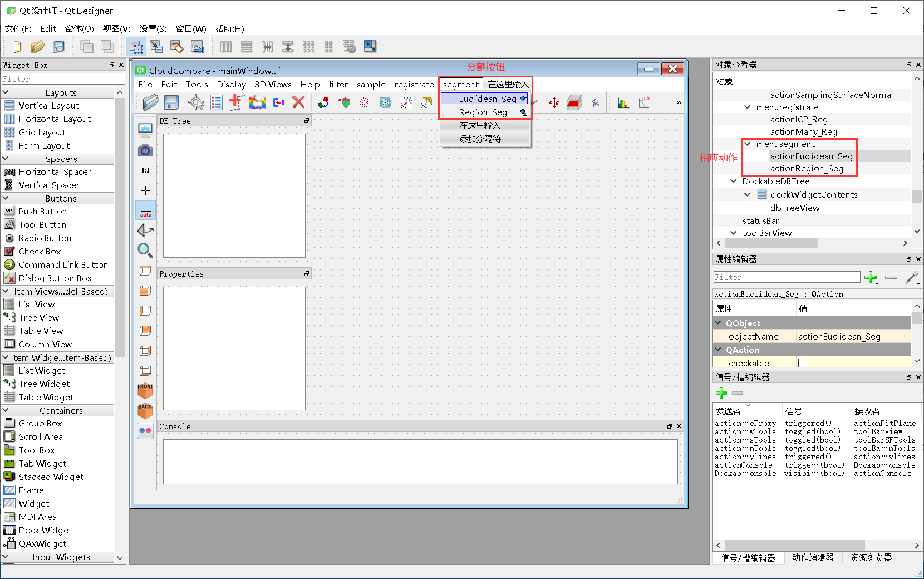Click the save disk icon in CloudCompare toolbar
Image resolution: width=924 pixels, height=579 pixels.
click(171, 102)
